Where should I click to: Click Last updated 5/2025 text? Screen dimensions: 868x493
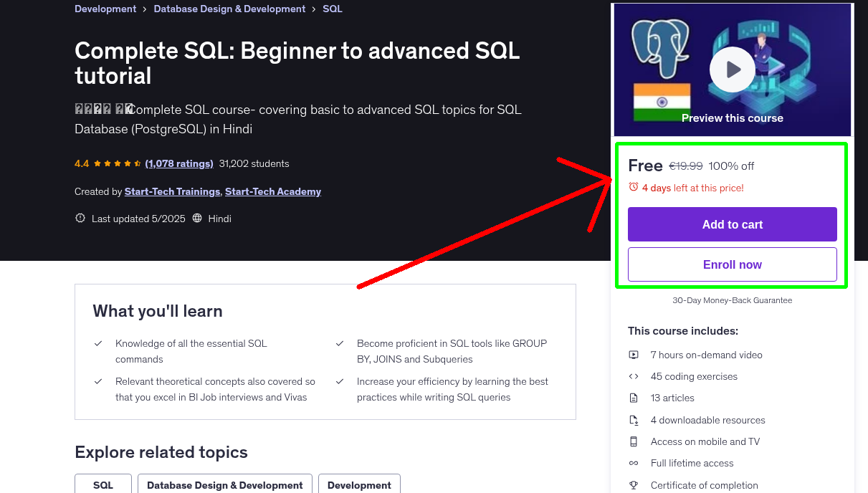[x=138, y=219]
